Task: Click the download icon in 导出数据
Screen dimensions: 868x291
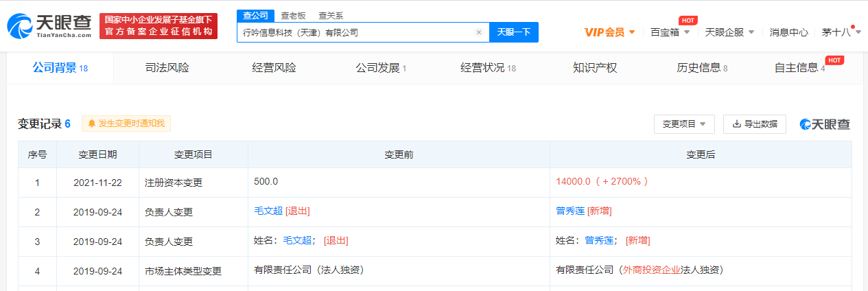Action: (x=737, y=124)
